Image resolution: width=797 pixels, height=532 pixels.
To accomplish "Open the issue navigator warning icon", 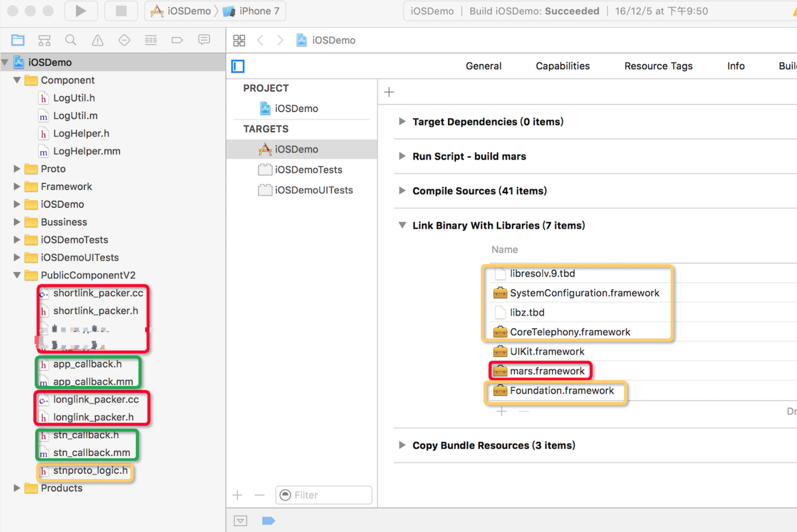I will [x=97, y=40].
